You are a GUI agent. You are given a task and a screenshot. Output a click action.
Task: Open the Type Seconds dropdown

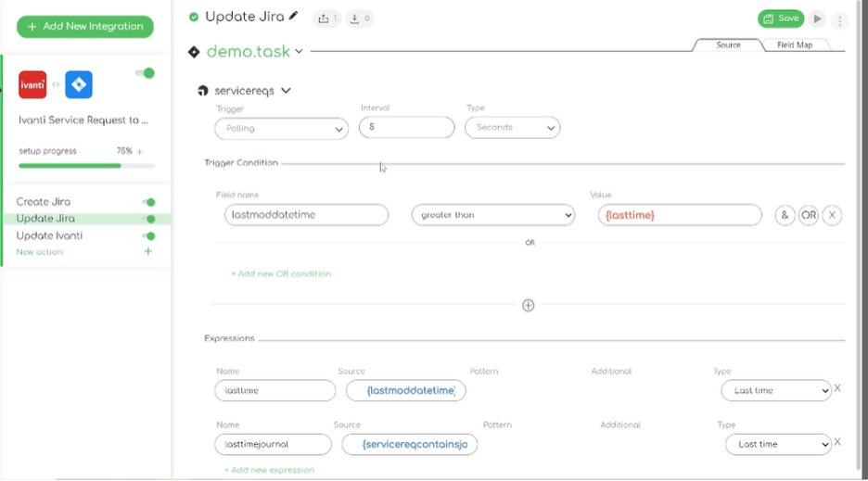pos(513,128)
